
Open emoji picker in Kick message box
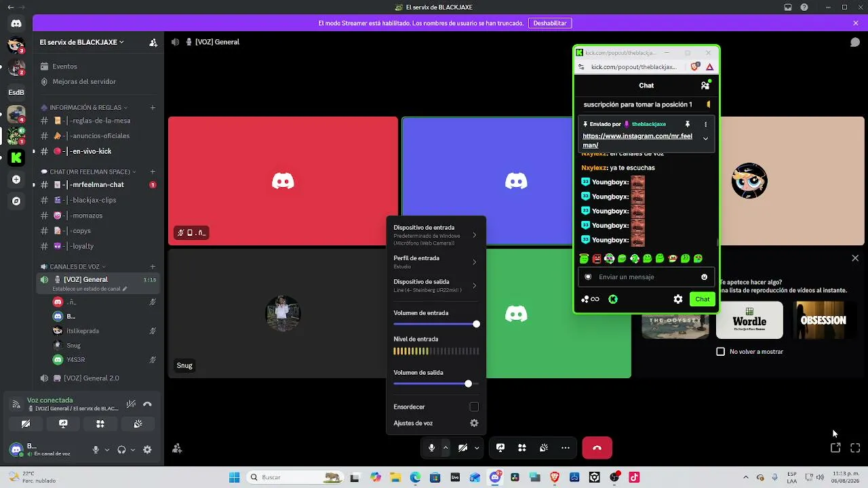pyautogui.click(x=705, y=277)
